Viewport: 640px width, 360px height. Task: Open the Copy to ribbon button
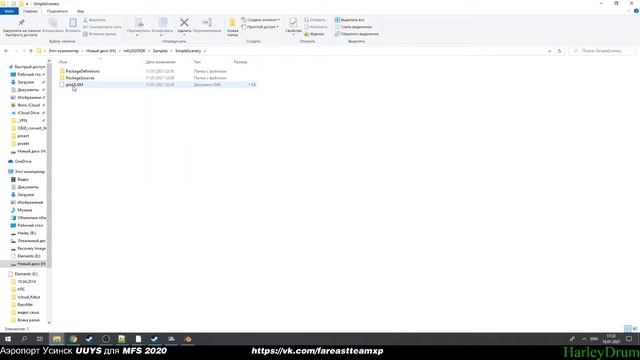point(162,27)
